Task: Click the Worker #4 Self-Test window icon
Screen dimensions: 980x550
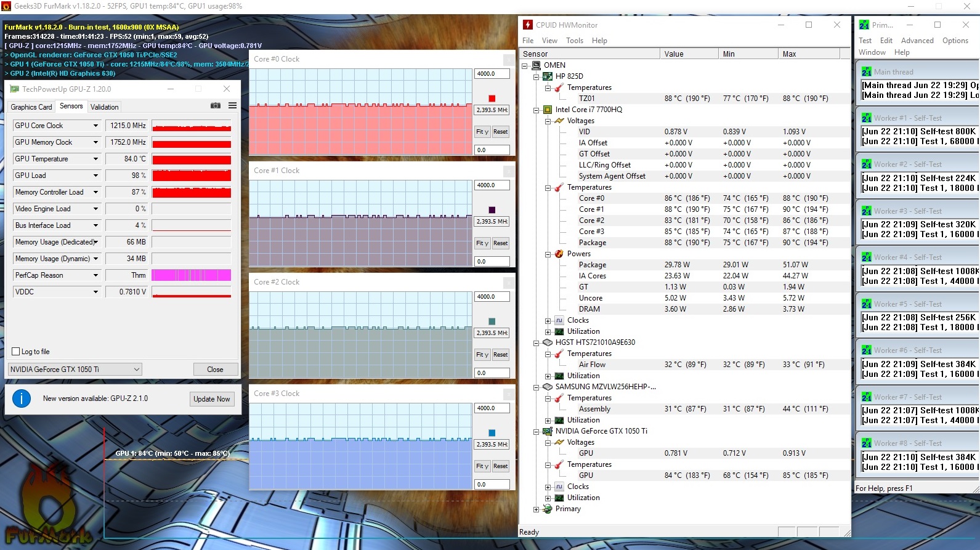Action: pyautogui.click(x=867, y=257)
